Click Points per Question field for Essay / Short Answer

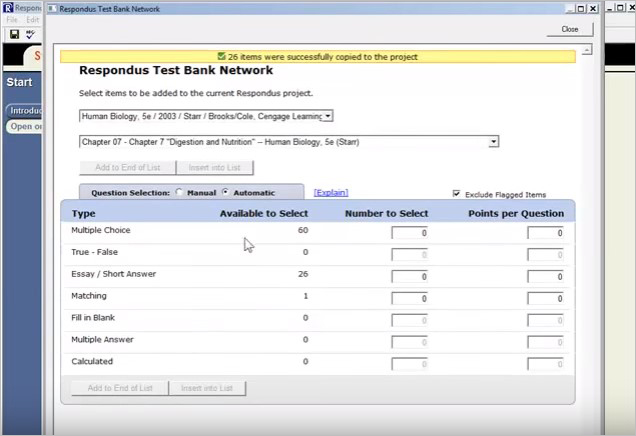coord(545,277)
